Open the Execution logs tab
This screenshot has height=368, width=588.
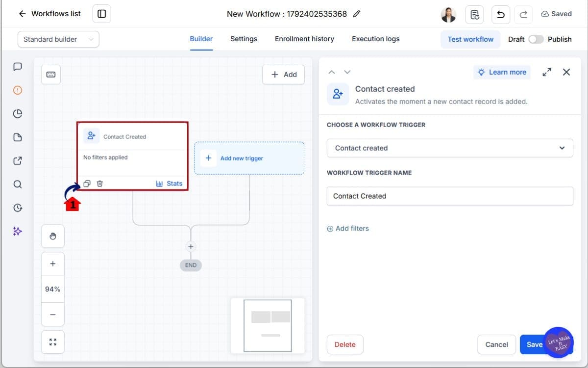(376, 39)
